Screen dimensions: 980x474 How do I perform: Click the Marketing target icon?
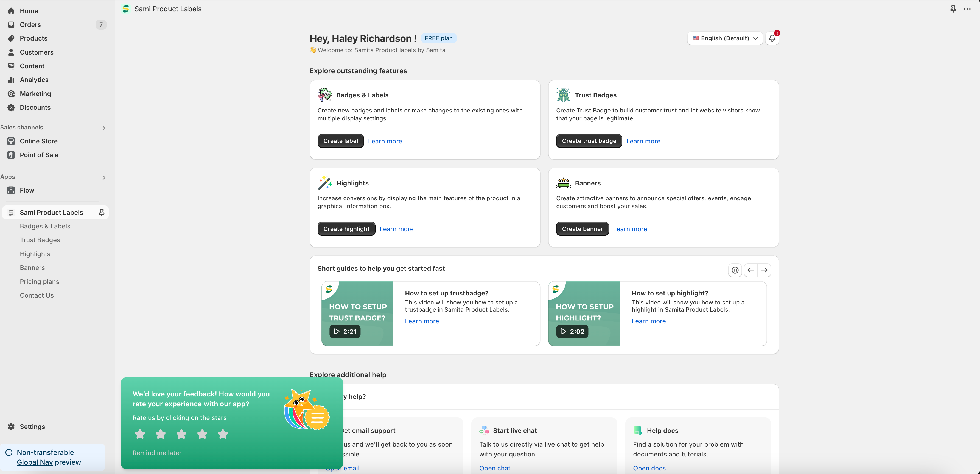coord(11,94)
